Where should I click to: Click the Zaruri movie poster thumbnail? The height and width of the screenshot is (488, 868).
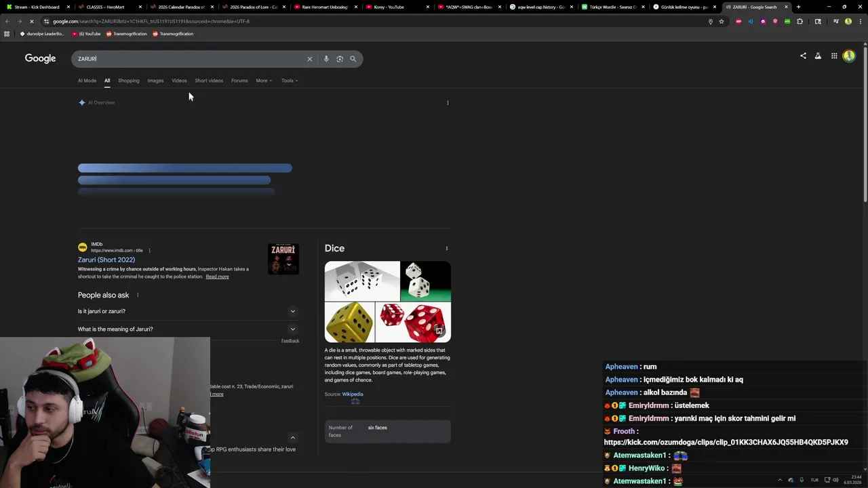(x=283, y=259)
